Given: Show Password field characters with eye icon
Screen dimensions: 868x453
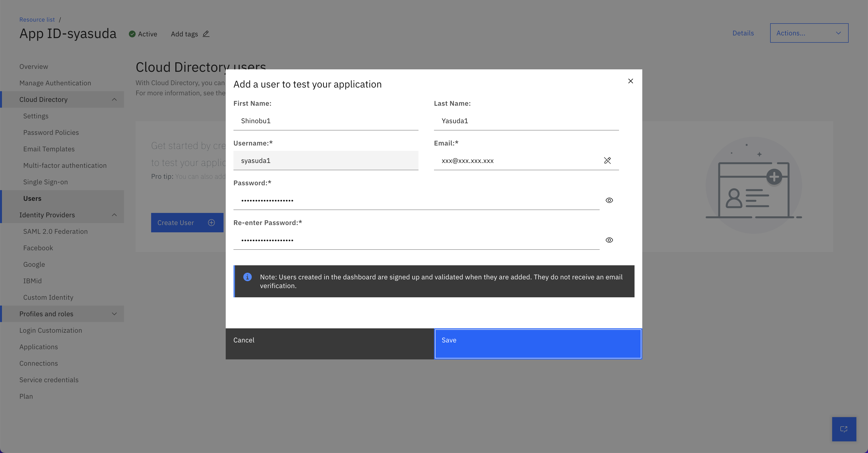Looking at the screenshot, I should (609, 200).
